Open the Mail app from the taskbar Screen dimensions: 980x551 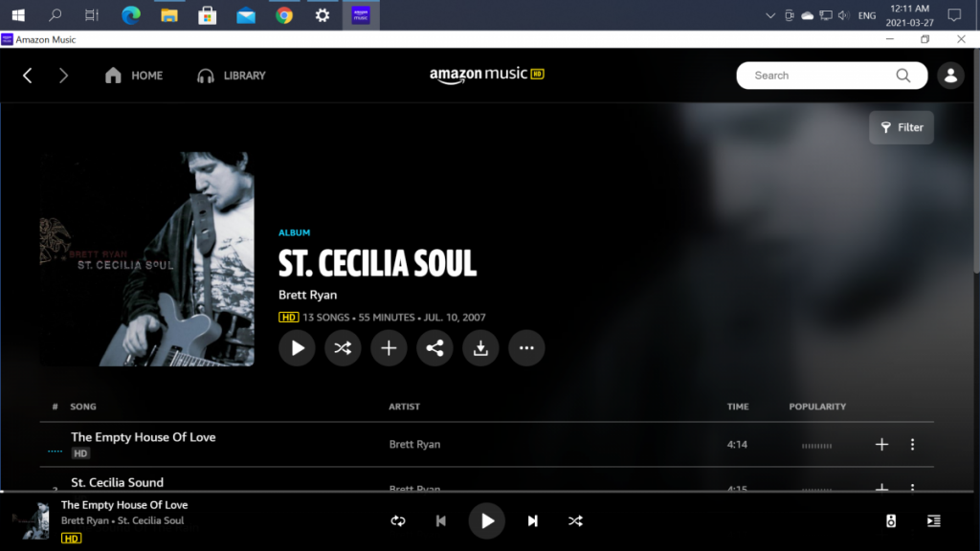tap(246, 15)
